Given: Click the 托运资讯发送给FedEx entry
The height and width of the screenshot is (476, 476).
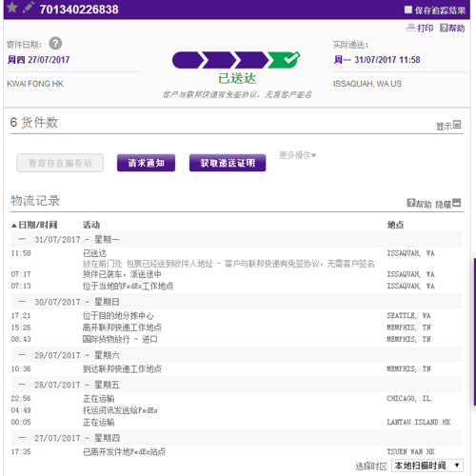Looking at the screenshot, I should pos(120,410).
